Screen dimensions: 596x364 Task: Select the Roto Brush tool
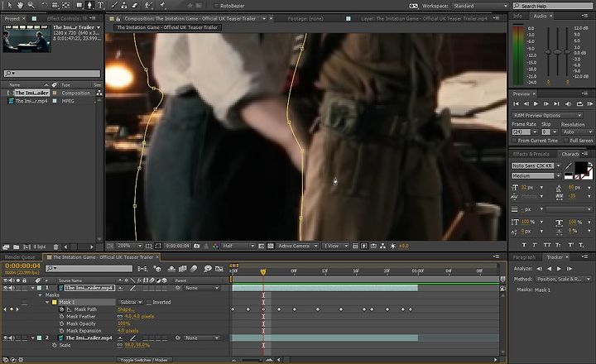point(149,5)
